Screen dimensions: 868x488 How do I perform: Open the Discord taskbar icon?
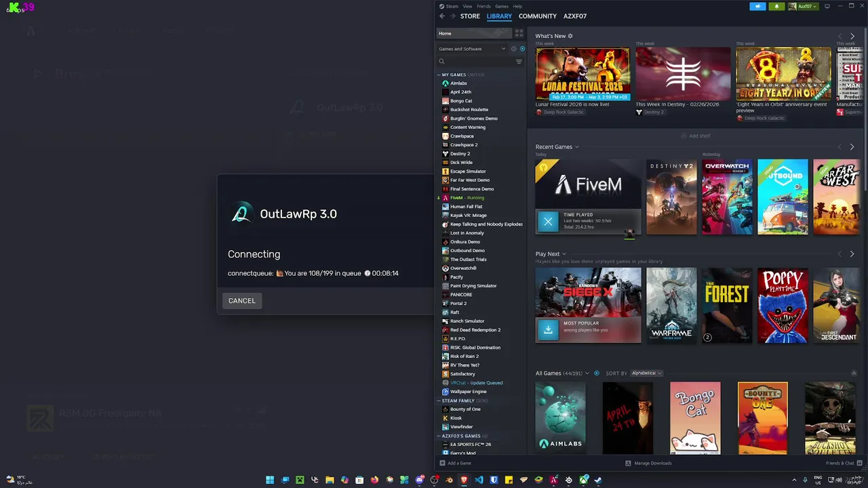(419, 480)
